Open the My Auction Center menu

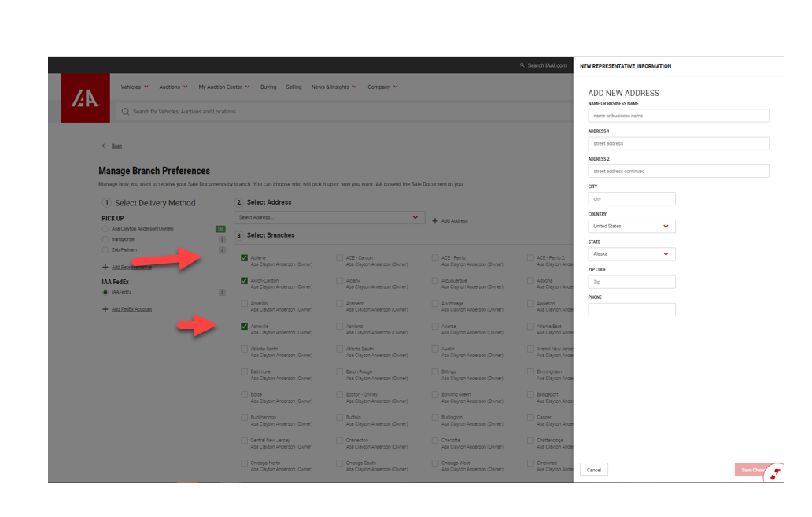coord(223,87)
